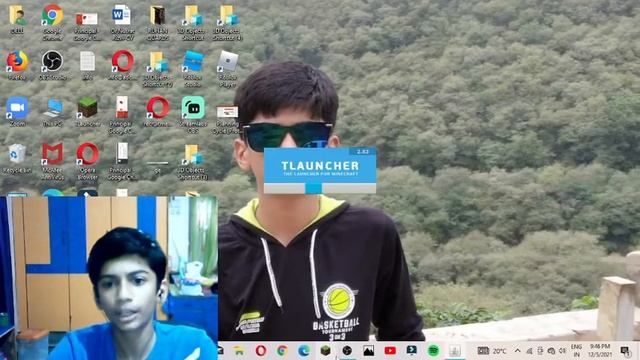Open Microsoft Edge from taskbar
Image resolution: width=640 pixels, height=360 pixels.
click(x=304, y=351)
